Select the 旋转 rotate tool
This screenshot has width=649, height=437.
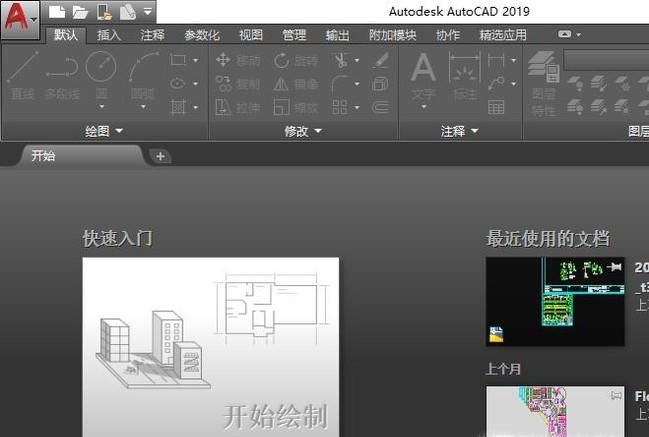[x=296, y=60]
